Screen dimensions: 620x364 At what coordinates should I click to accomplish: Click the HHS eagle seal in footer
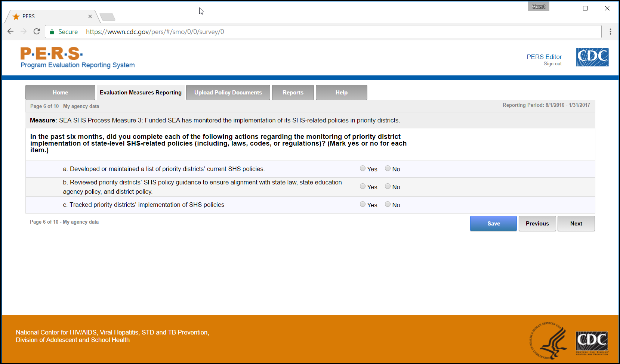click(x=548, y=341)
